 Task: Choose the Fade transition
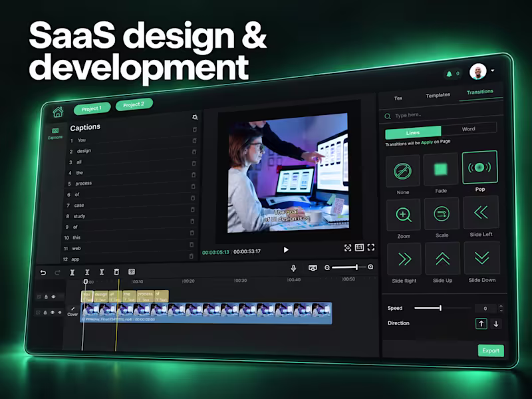click(x=441, y=169)
